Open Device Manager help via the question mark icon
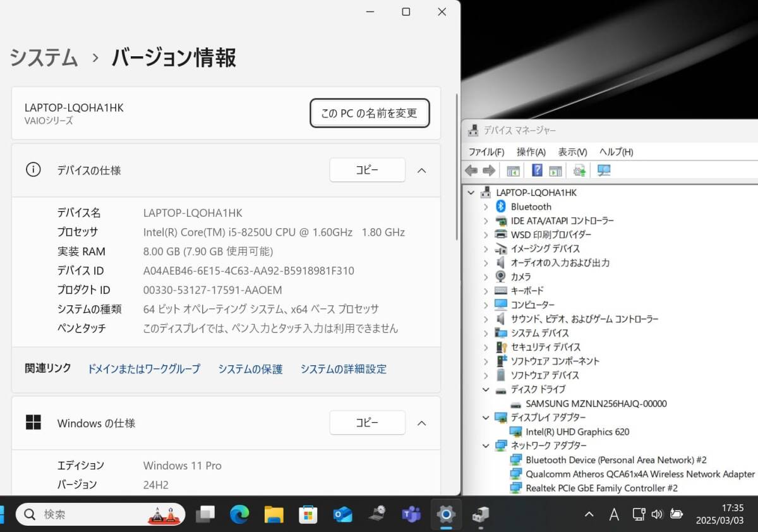The width and height of the screenshot is (758, 532). click(536, 170)
